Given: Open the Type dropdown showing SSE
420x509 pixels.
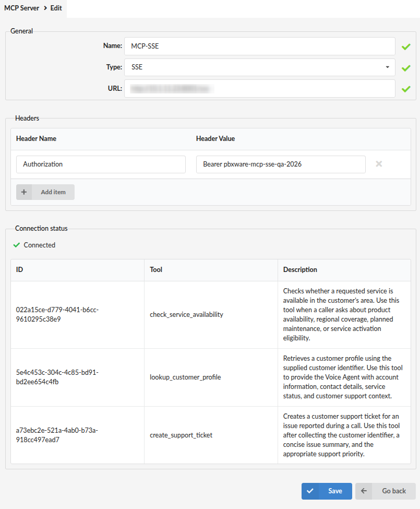Looking at the screenshot, I should pyautogui.click(x=260, y=67).
